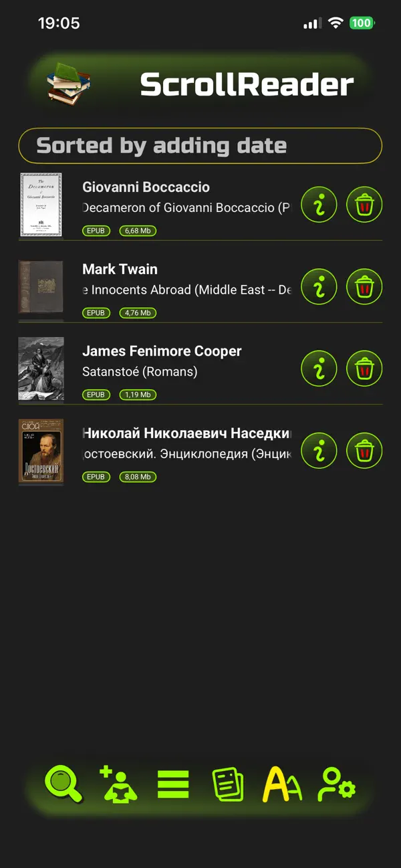Open Satanstoé (Romans) book title
Image resolution: width=401 pixels, height=868 pixels.
coord(140,372)
